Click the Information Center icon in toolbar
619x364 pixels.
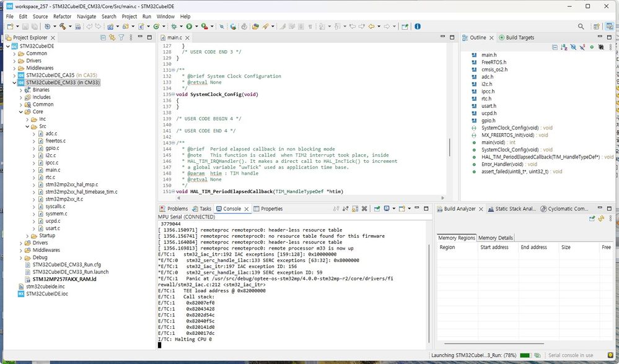coord(418,27)
